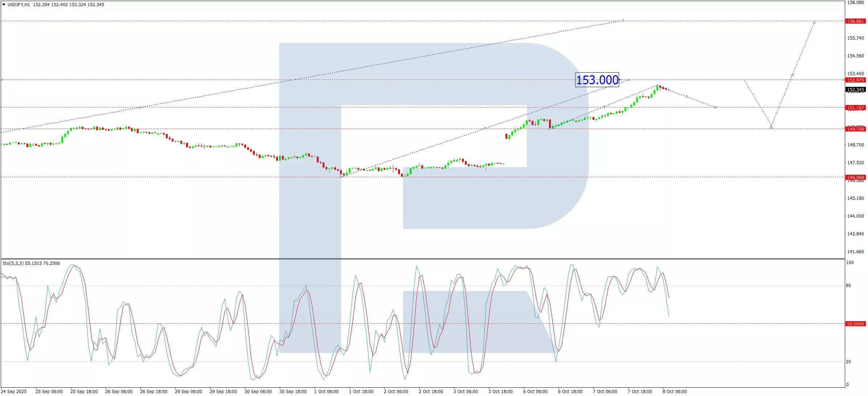Click the stochastic scale 20 level label

pos(848,362)
